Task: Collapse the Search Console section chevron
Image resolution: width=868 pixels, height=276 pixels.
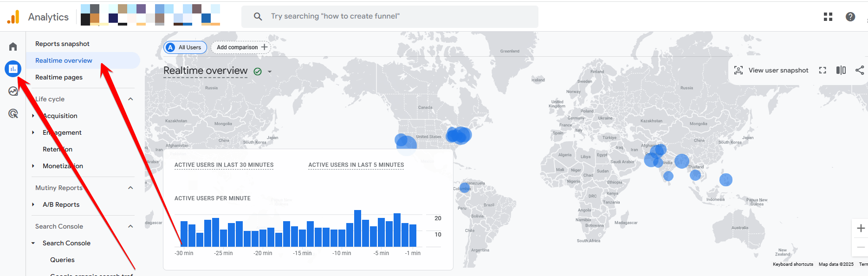Action: 130,226
